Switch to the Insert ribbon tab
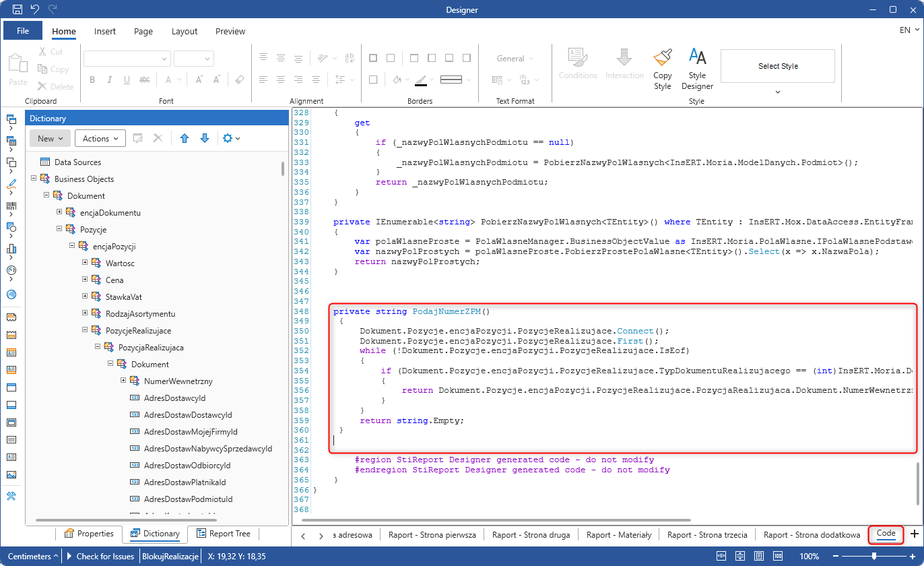 point(105,31)
